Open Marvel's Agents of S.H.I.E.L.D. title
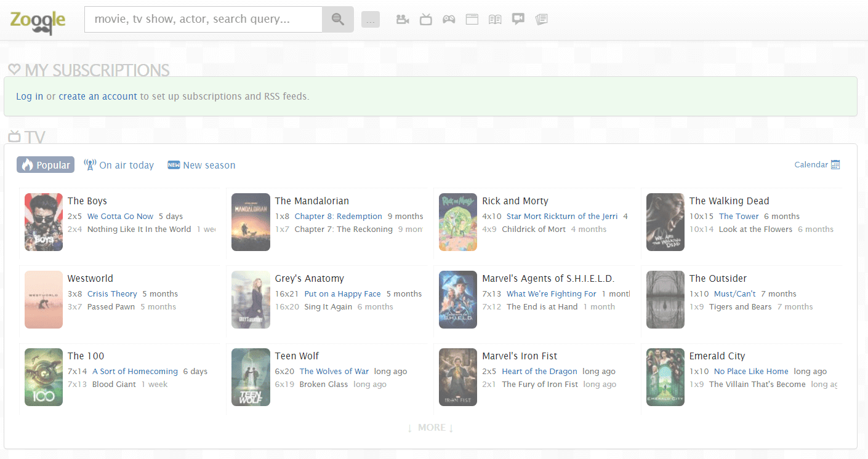This screenshot has height=459, width=868. click(549, 278)
